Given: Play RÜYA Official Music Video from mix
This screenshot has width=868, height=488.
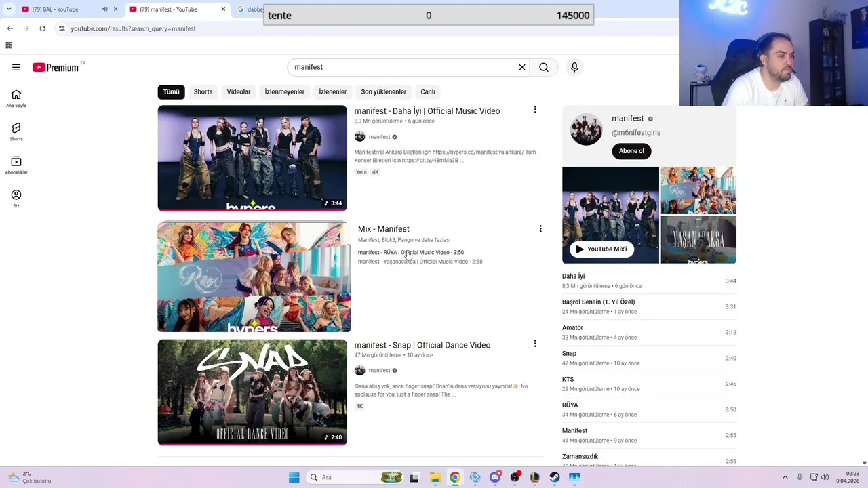Looking at the screenshot, I should (411, 253).
